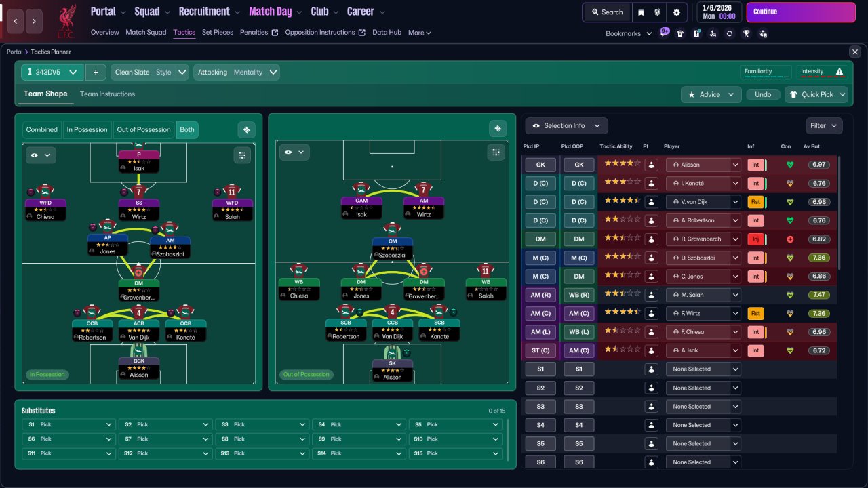The width and height of the screenshot is (868, 488).
Task: Select the Combined view option
Action: click(x=42, y=129)
